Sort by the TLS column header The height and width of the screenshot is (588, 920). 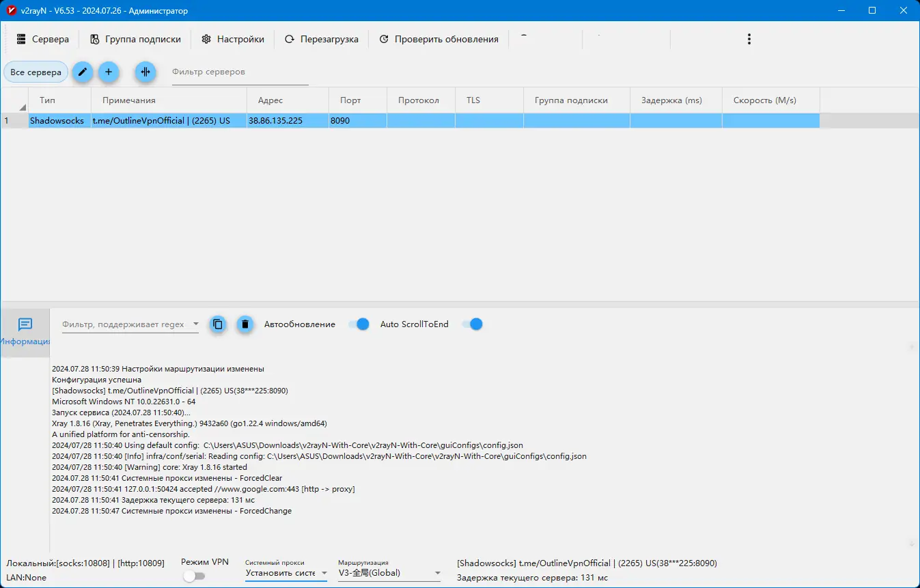tap(490, 100)
